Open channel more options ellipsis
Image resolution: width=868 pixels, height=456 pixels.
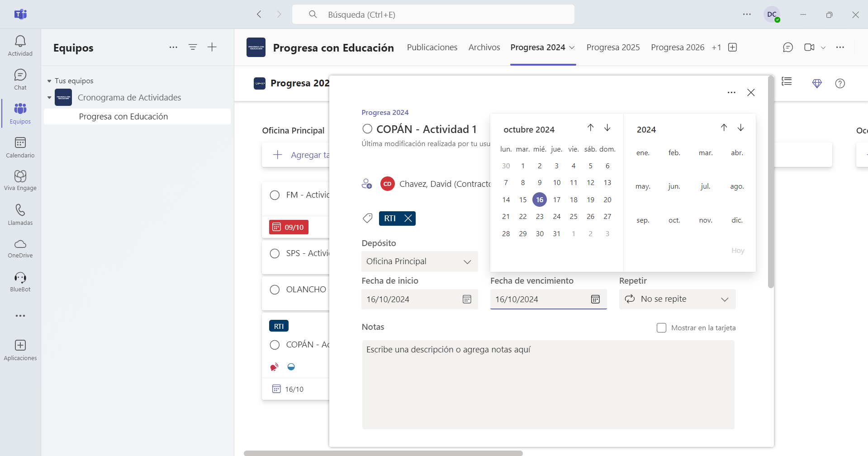840,47
